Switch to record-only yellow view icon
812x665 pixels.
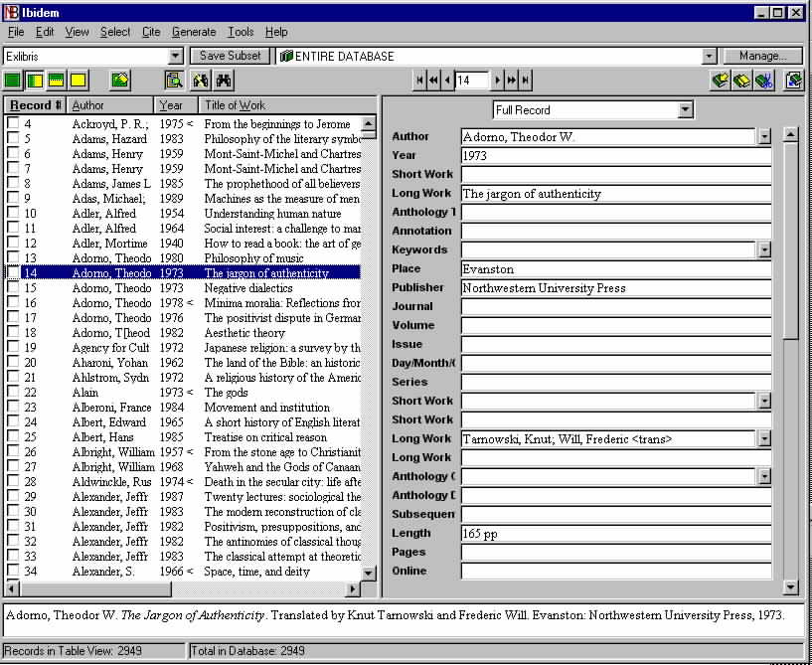coord(79,81)
